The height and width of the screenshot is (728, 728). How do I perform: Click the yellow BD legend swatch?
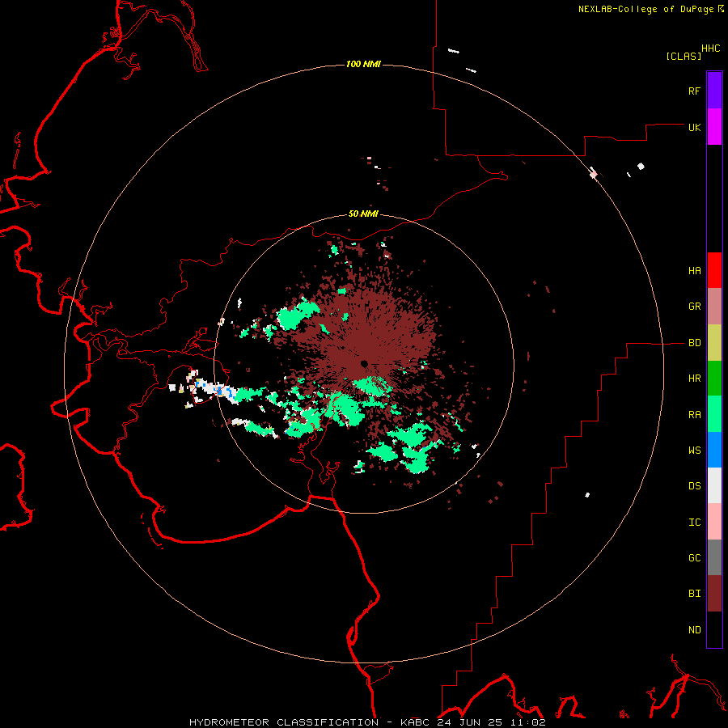click(x=714, y=343)
